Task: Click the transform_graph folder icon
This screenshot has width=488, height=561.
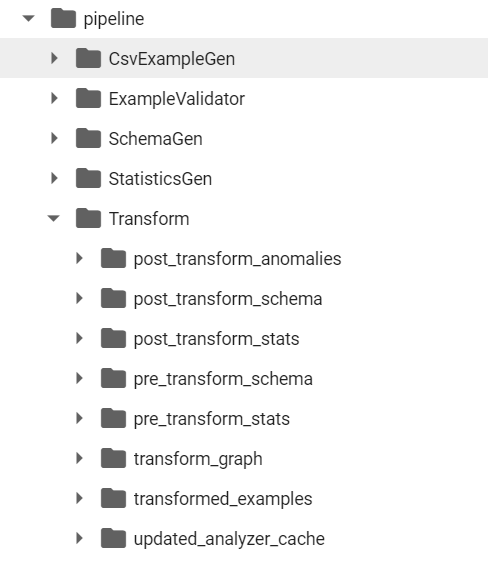Action: 113,458
